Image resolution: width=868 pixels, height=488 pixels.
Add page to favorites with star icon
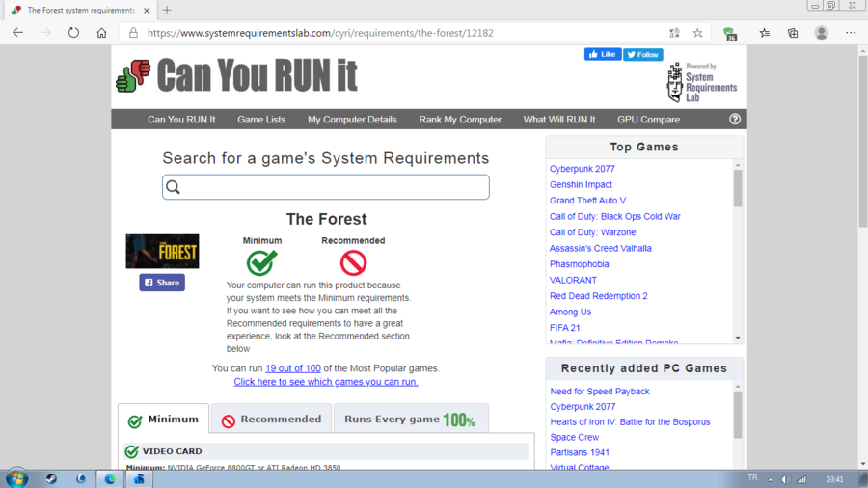697,33
